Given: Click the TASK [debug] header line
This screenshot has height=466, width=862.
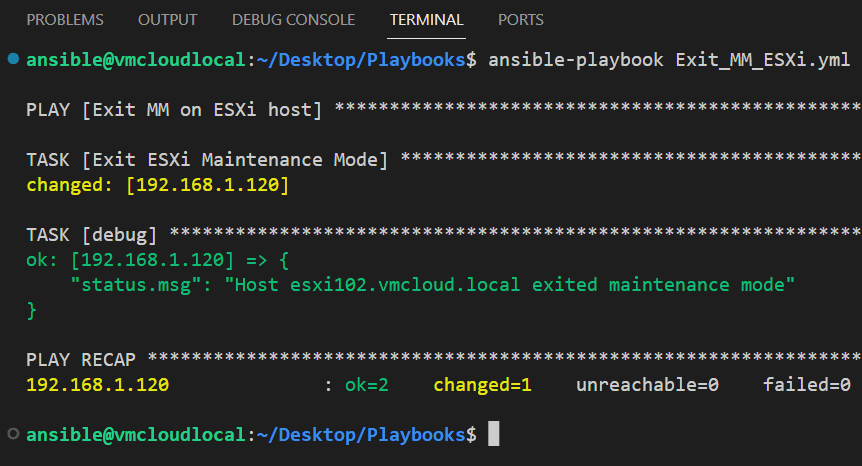Looking at the screenshot, I should click(91, 235).
